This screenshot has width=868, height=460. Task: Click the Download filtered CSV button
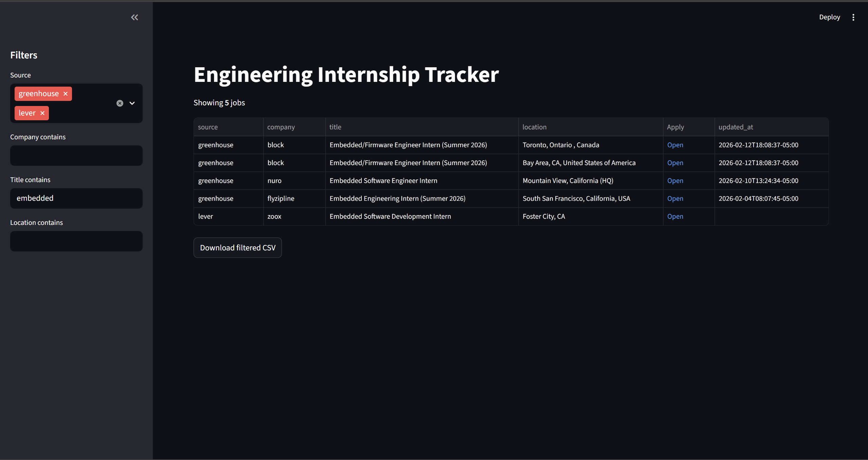coord(237,248)
